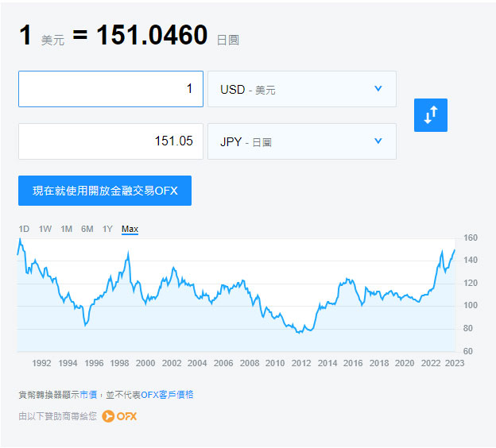Switch chart to 1M range
Image resolution: width=496 pixels, height=448 pixels.
coord(67,229)
